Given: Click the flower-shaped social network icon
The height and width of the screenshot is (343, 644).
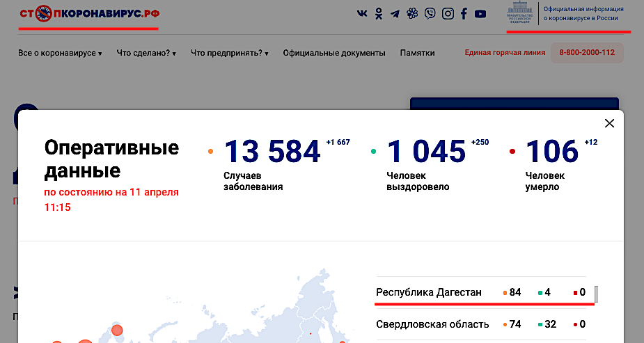Looking at the screenshot, I should pos(413,13).
